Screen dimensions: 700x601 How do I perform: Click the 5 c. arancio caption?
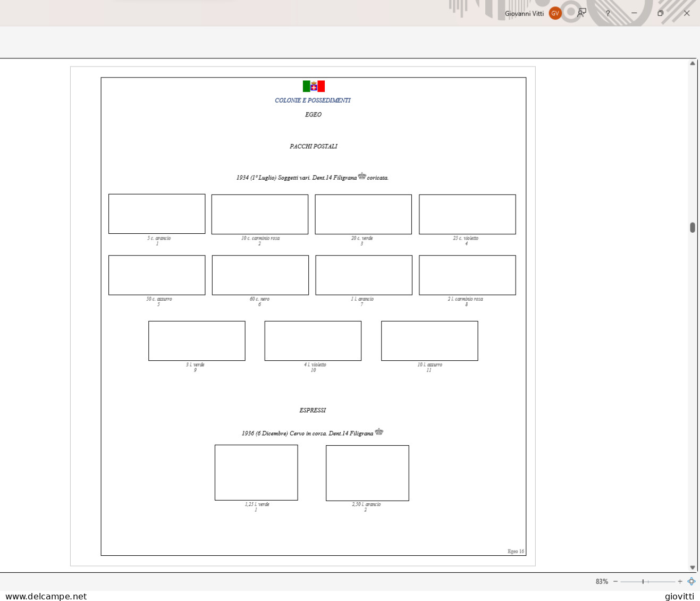[x=159, y=238]
